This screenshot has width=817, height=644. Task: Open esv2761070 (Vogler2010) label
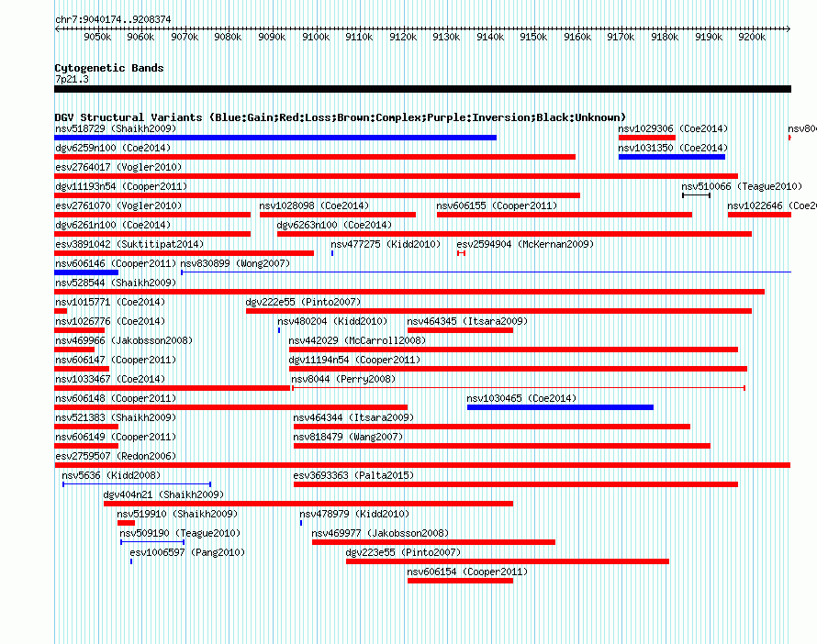[118, 205]
